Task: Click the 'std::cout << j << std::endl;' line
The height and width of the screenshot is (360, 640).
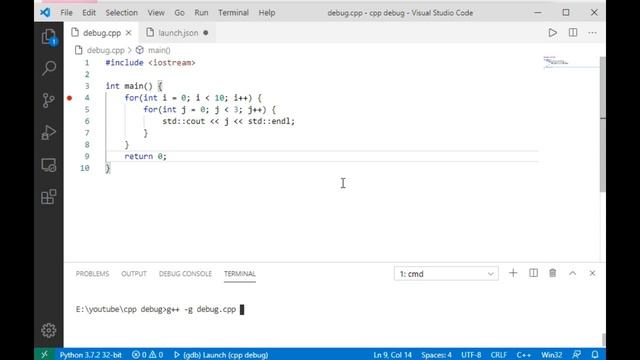Action: (x=229, y=121)
